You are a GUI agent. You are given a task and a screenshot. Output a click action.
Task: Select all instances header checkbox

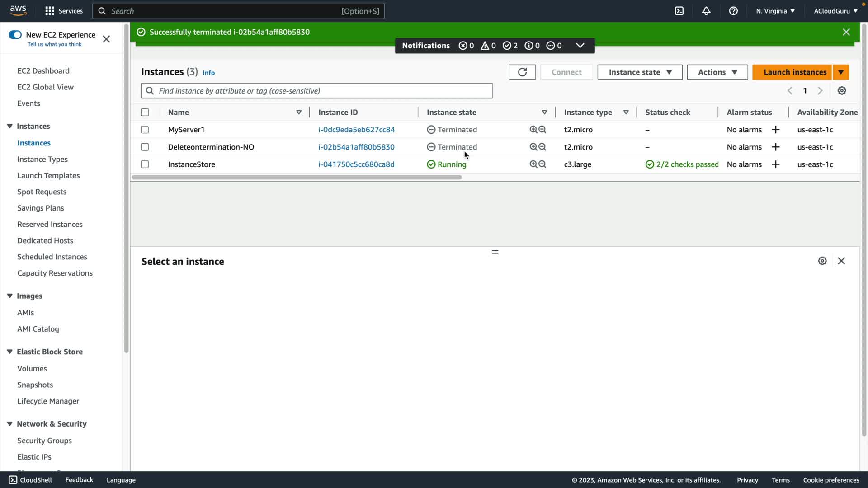145,113
